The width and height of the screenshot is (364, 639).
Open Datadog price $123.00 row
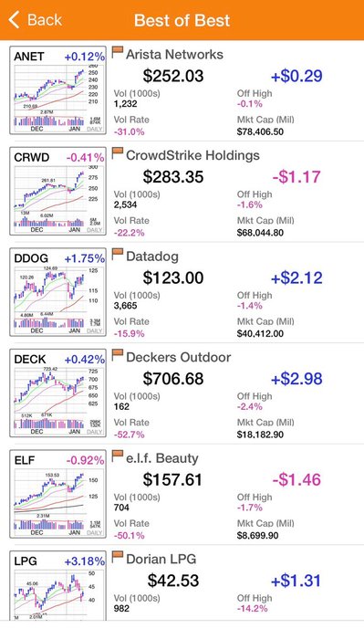tap(237, 293)
